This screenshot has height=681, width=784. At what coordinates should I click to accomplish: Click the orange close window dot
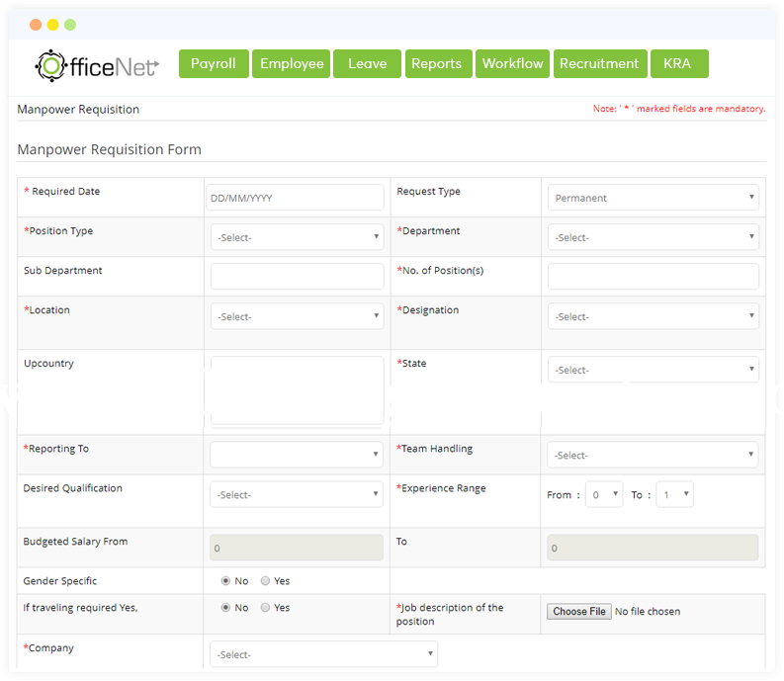point(36,25)
